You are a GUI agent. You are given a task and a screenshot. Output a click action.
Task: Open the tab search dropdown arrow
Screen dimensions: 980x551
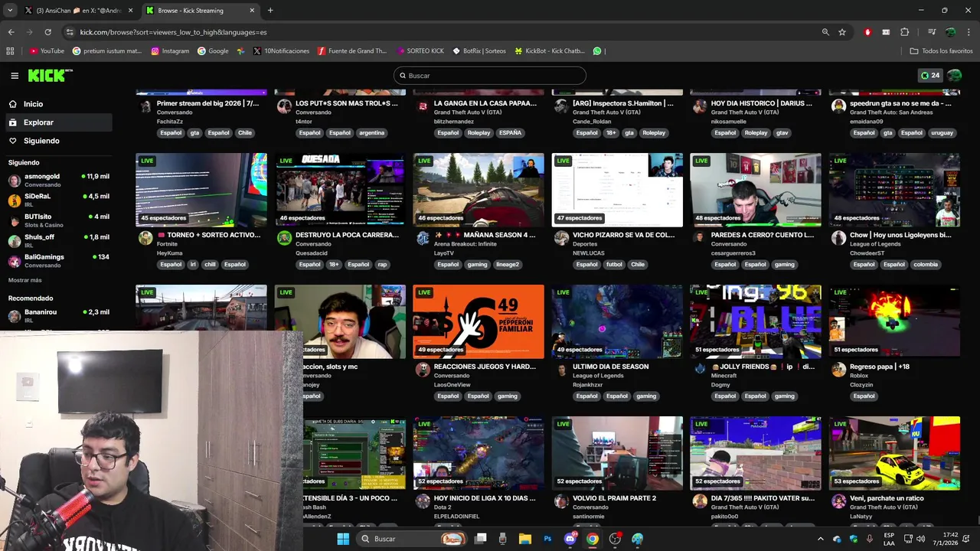9,11
